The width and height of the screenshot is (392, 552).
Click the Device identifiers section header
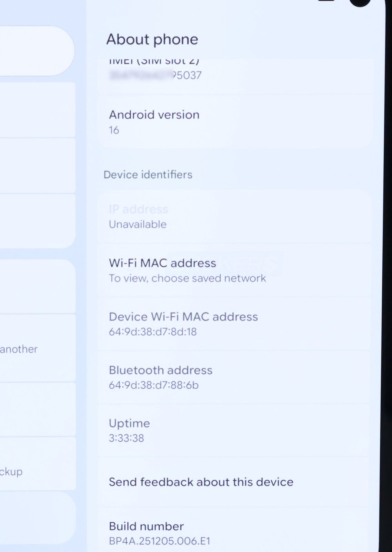(x=148, y=175)
